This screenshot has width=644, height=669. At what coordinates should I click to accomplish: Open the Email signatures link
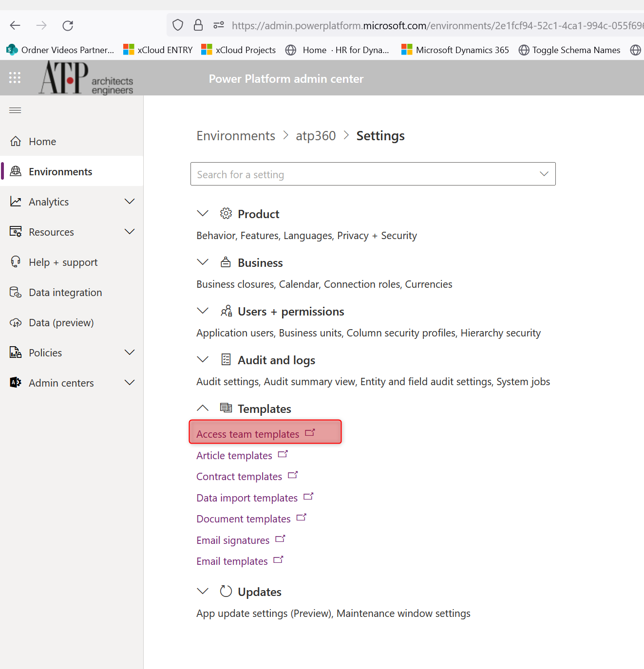click(x=233, y=540)
